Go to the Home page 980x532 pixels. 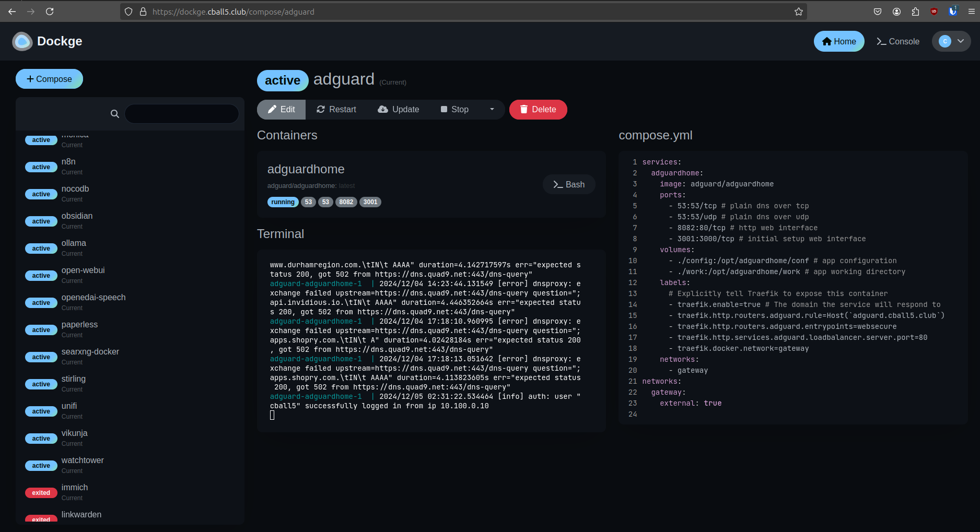tap(839, 41)
